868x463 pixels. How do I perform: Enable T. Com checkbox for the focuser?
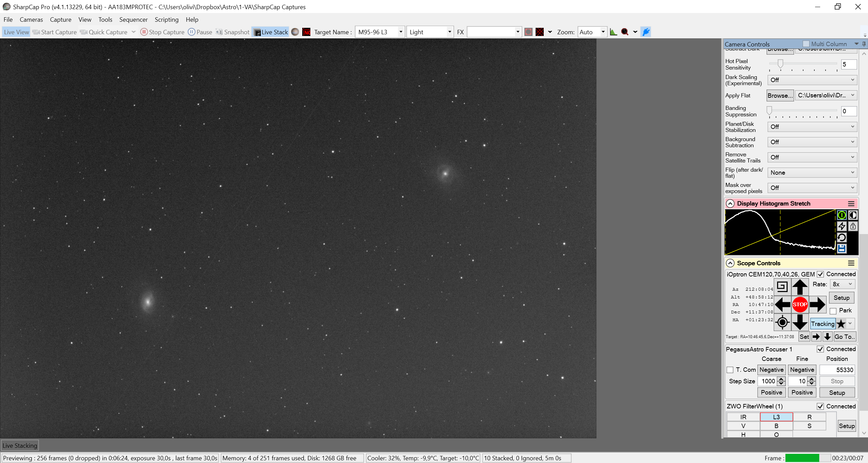coord(730,370)
